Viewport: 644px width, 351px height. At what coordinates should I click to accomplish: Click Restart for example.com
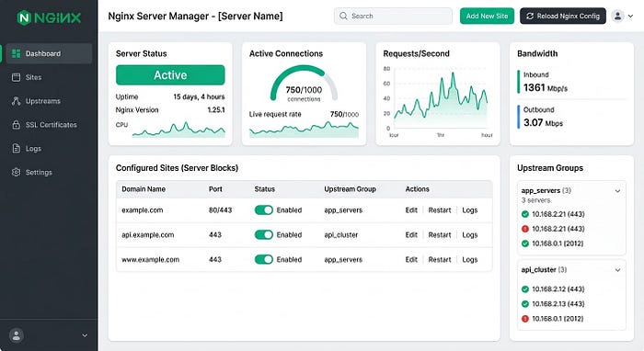click(440, 209)
